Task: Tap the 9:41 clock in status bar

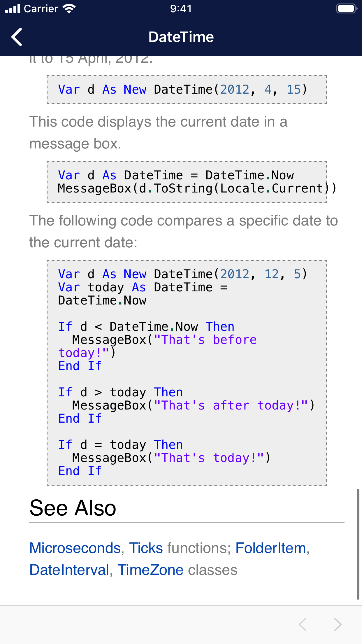Action: [181, 9]
